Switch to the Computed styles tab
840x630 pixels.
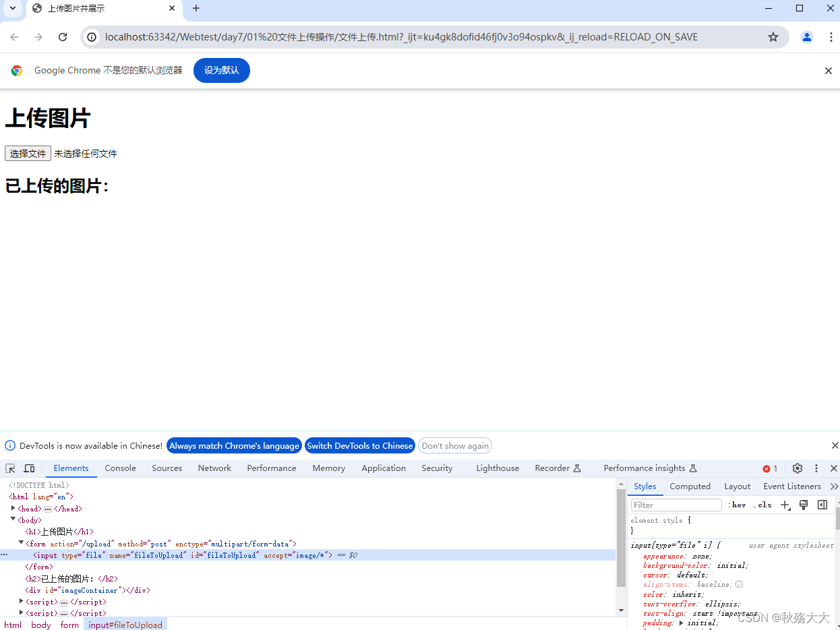[x=690, y=486]
